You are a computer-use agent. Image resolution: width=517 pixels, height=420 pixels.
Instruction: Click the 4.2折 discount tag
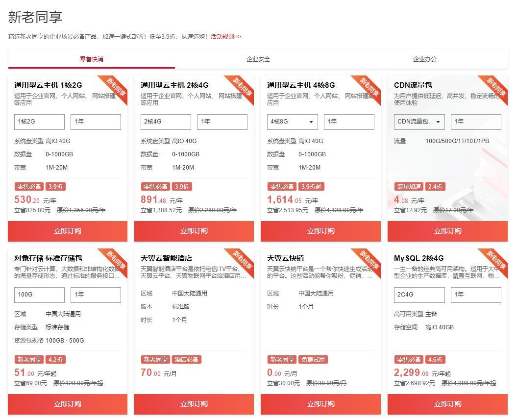pos(55,360)
